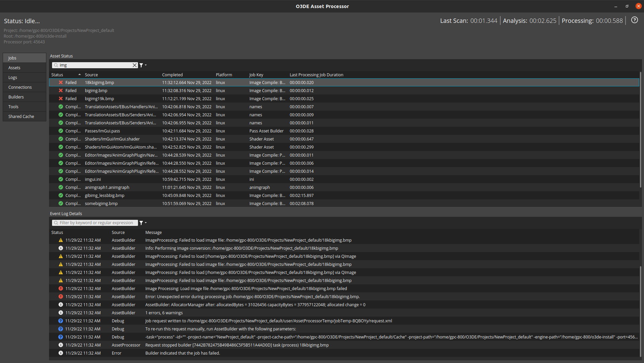Clear the img search text with the X button
The width and height of the screenshot is (644, 363).
[x=135, y=65]
